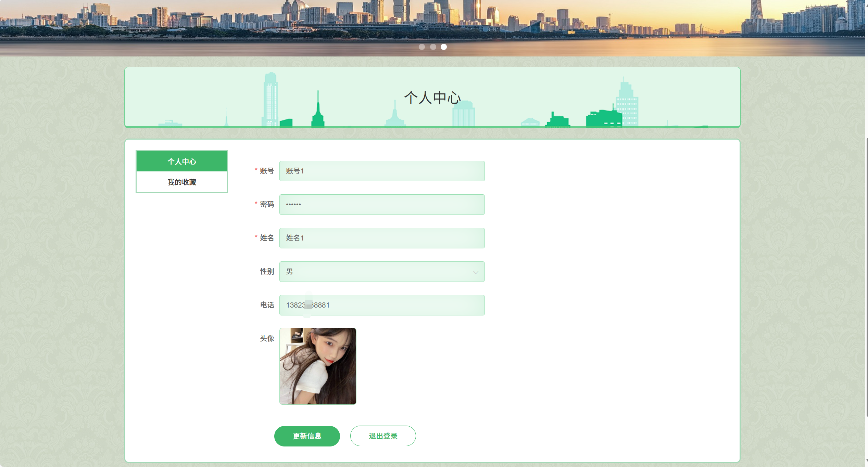Click the 性别 field label

267,272
